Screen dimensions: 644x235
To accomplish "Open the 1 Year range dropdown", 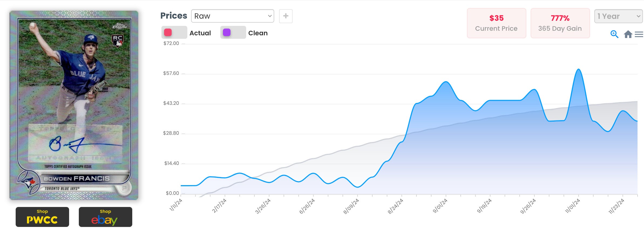I will 618,16.
